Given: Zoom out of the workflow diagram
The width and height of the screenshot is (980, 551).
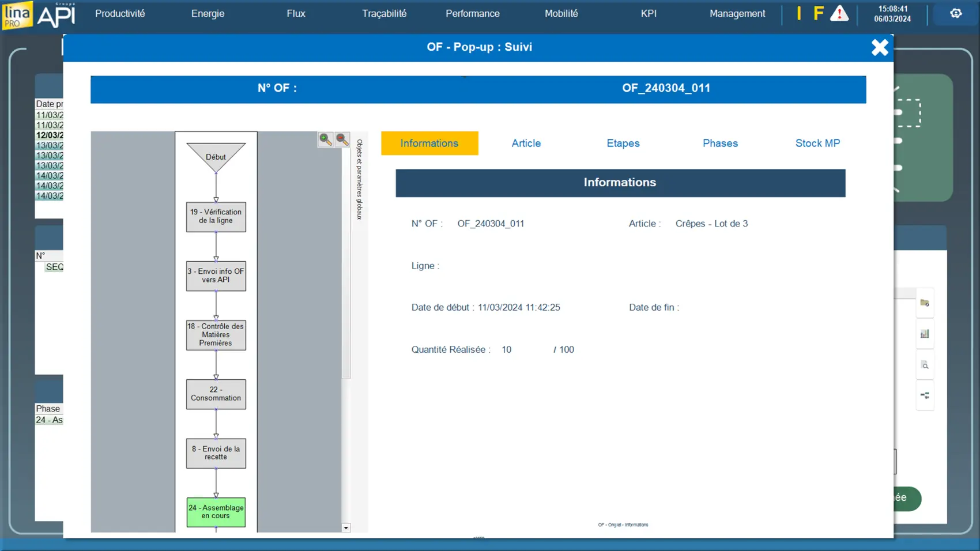Looking at the screenshot, I should (x=342, y=139).
